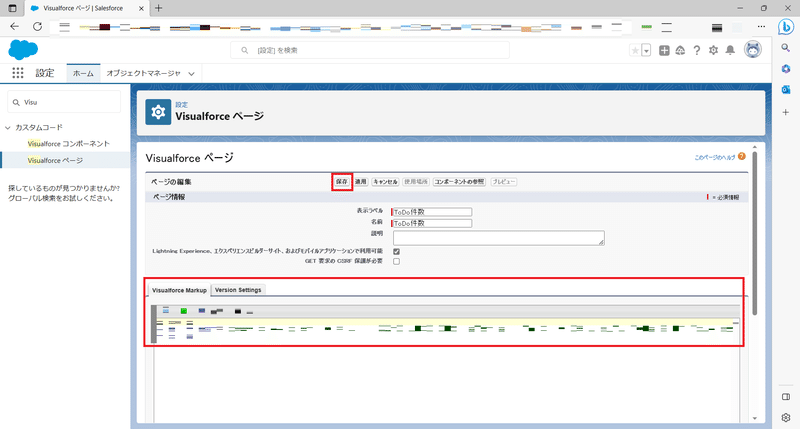The image size is (800, 429).
Task: Click the 表示ラベル input field
Action: click(x=432, y=212)
